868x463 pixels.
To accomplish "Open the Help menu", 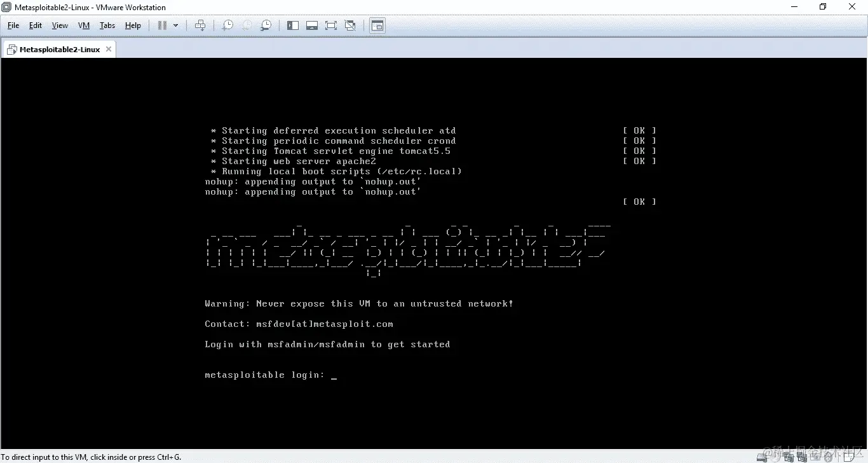I will [133, 25].
